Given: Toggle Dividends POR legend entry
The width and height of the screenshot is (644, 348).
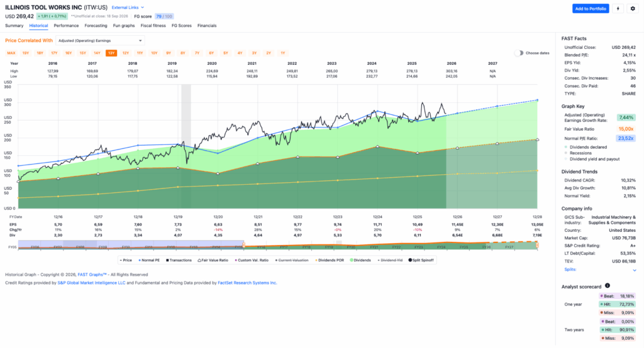Looking at the screenshot, I should tap(330, 260).
